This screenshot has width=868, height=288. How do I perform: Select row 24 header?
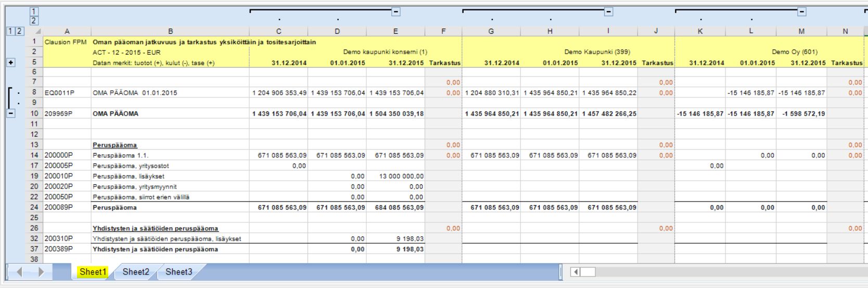pyautogui.click(x=34, y=207)
